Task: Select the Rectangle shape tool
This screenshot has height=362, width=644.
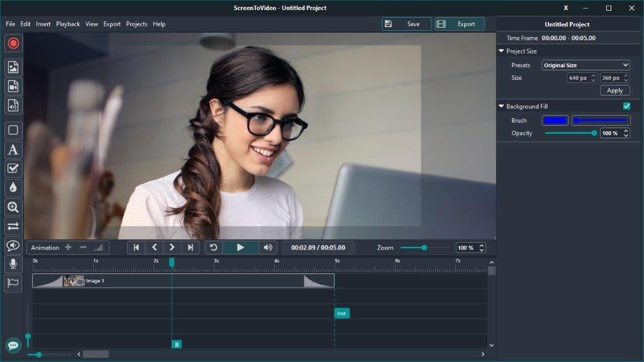Action: (x=13, y=130)
